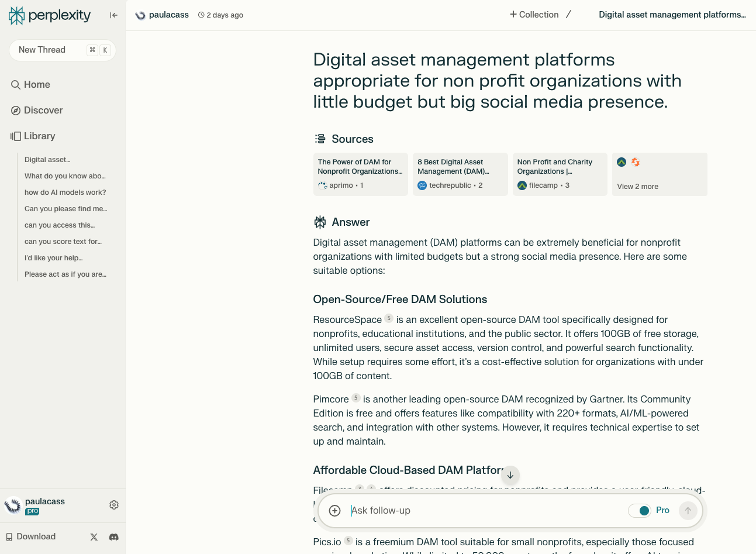
Task: Click the thread title in the header breadcrumb
Action: pos(672,15)
